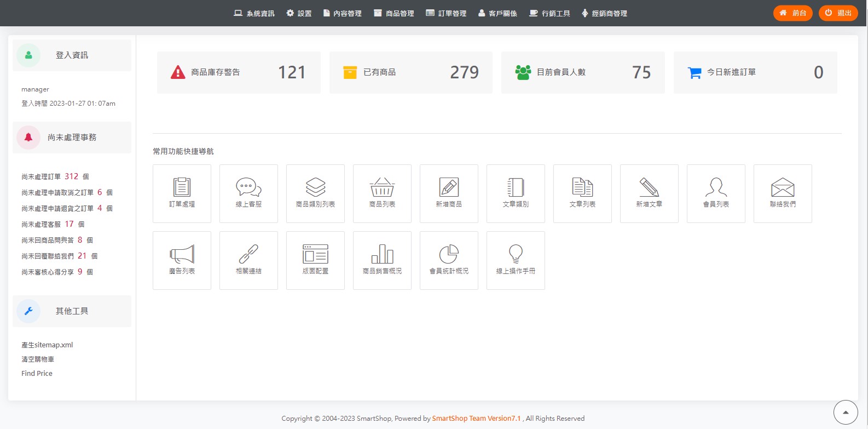Expand the 系統資訊 menu in the top bar
Viewport: 868px width, 429px height.
(254, 13)
